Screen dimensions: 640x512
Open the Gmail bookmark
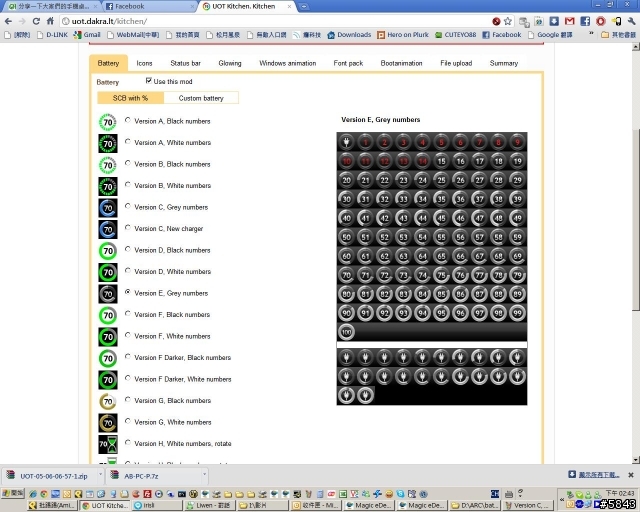click(x=87, y=35)
